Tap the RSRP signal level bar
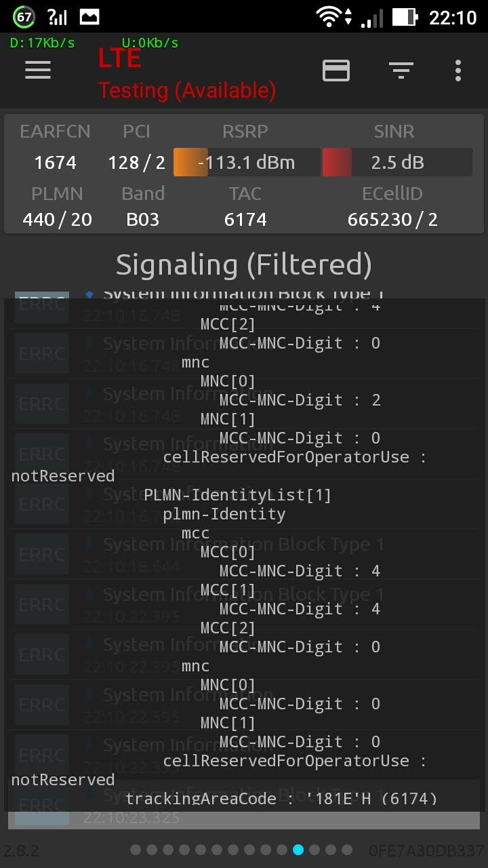 click(x=247, y=163)
